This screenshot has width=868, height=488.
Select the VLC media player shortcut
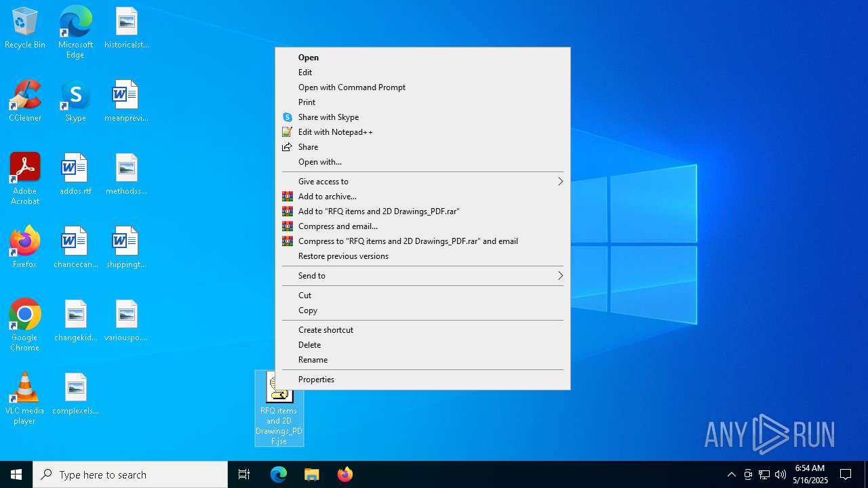[25, 399]
